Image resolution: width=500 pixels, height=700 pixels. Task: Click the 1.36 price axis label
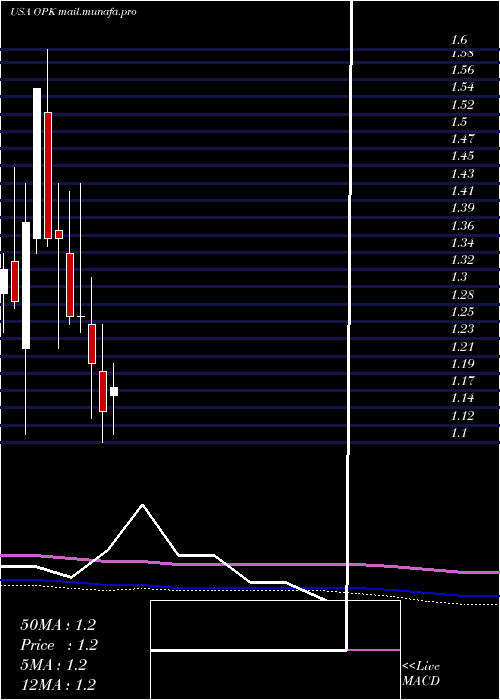pos(462,225)
